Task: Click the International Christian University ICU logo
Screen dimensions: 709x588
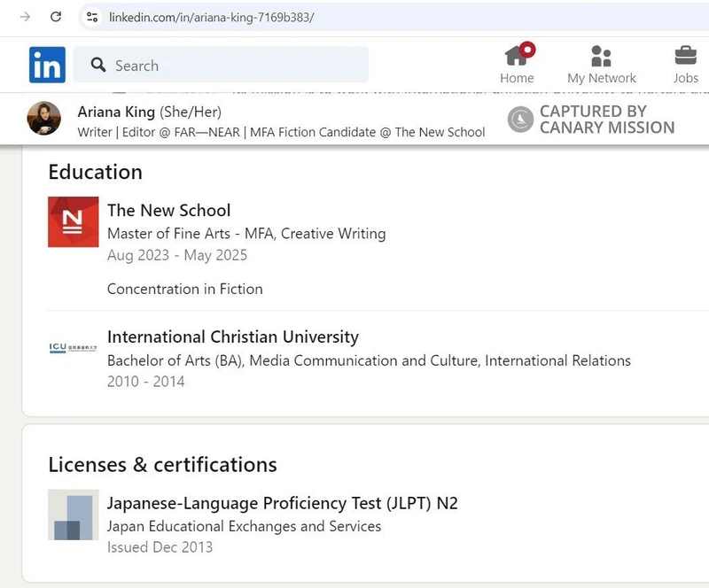Action: click(73, 345)
